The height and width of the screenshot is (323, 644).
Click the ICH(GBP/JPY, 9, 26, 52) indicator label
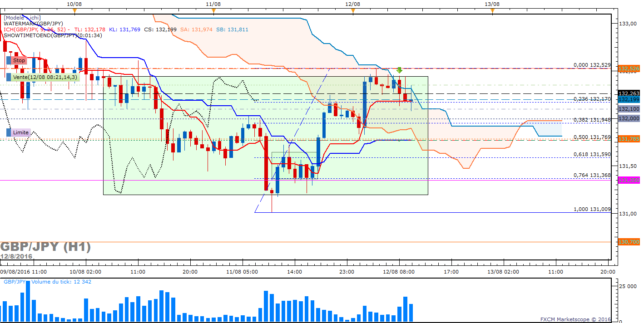(x=35, y=29)
